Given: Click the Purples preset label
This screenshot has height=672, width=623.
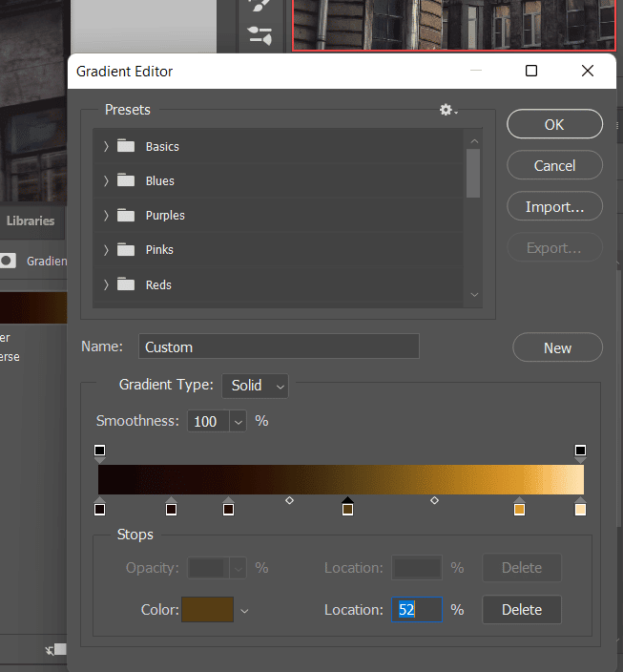Looking at the screenshot, I should click(165, 215).
